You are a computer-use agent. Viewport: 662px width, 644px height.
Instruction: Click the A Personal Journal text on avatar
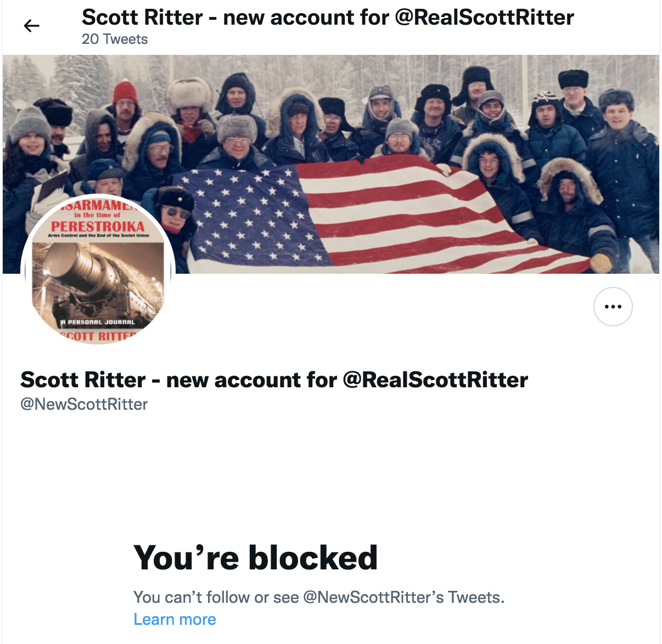point(99,322)
